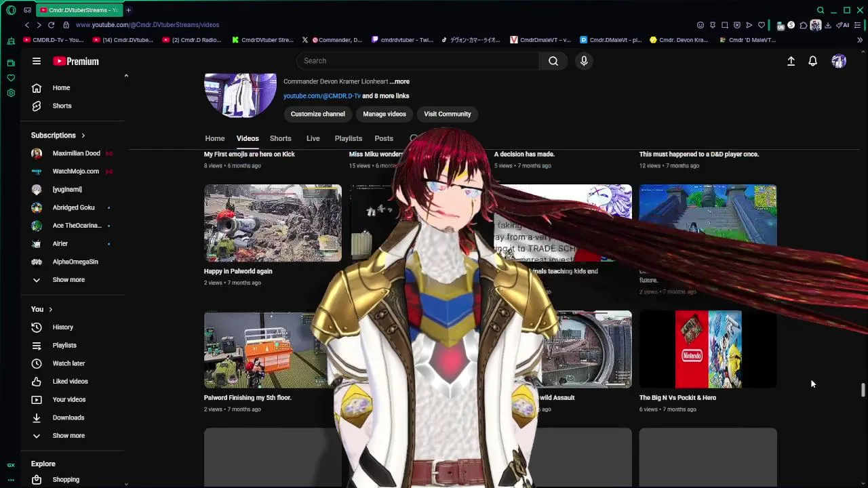The image size is (868, 488).
Task: Open a new tab with the plus button
Action: pyautogui.click(x=128, y=10)
